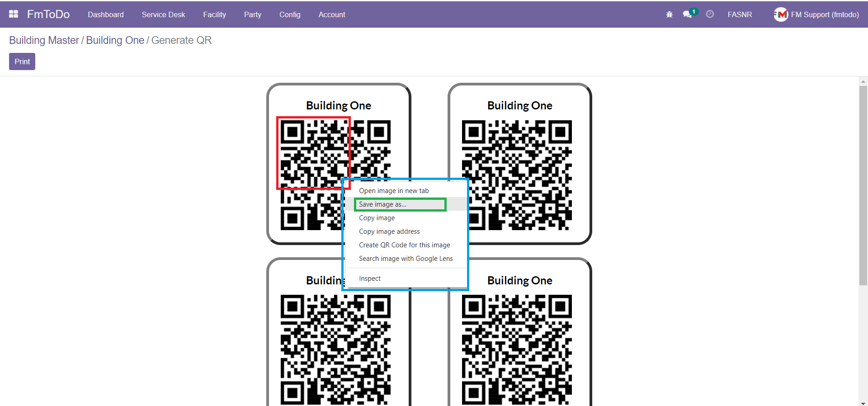The image size is (868, 406).
Task: Click the bottom-left card QR code
Action: tap(335, 349)
